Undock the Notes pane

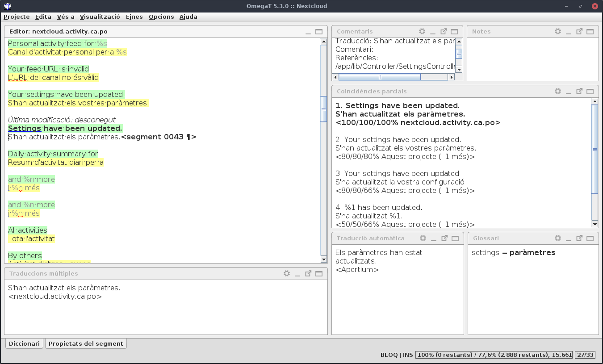[579, 32]
